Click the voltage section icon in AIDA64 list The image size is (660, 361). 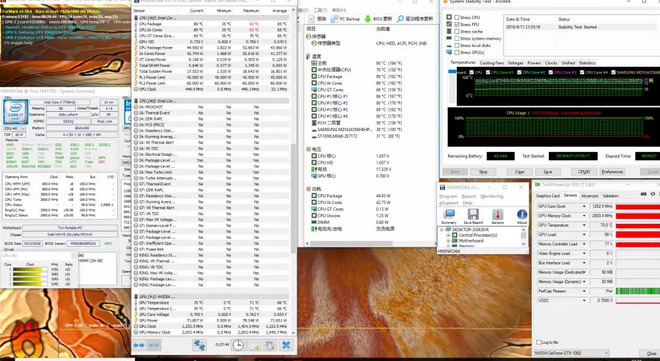click(309, 149)
